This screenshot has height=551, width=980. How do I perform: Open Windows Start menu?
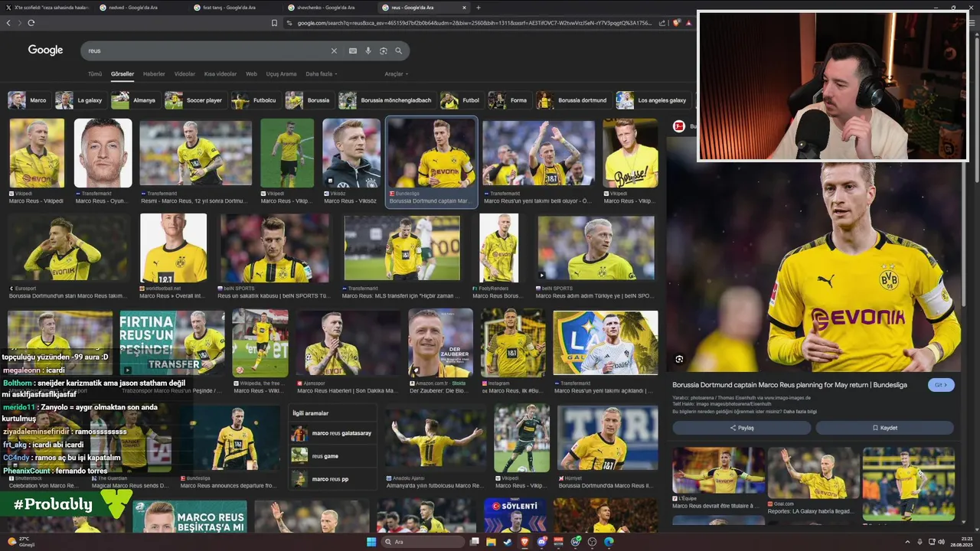pos(371,542)
